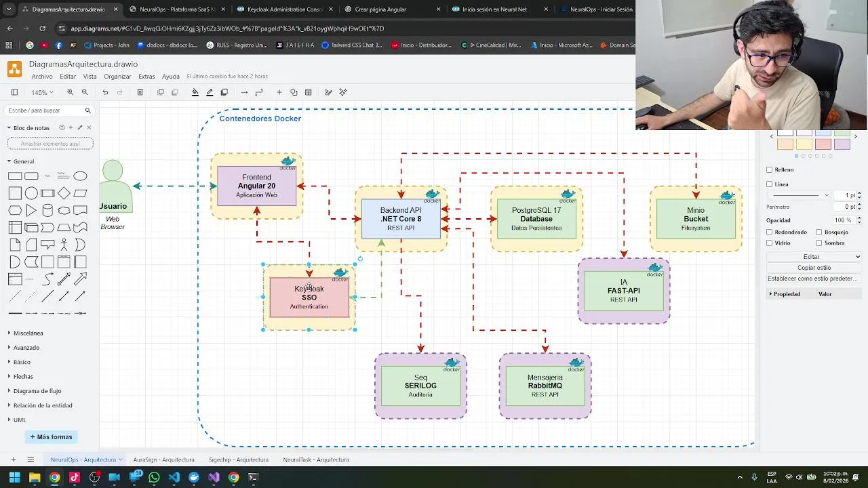Select the cylinder shape in General palette
This screenshot has height=488, width=868.
tap(47, 210)
